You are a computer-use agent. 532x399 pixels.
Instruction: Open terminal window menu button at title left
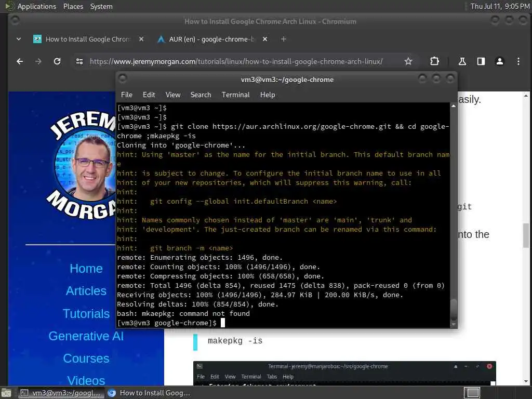[123, 79]
